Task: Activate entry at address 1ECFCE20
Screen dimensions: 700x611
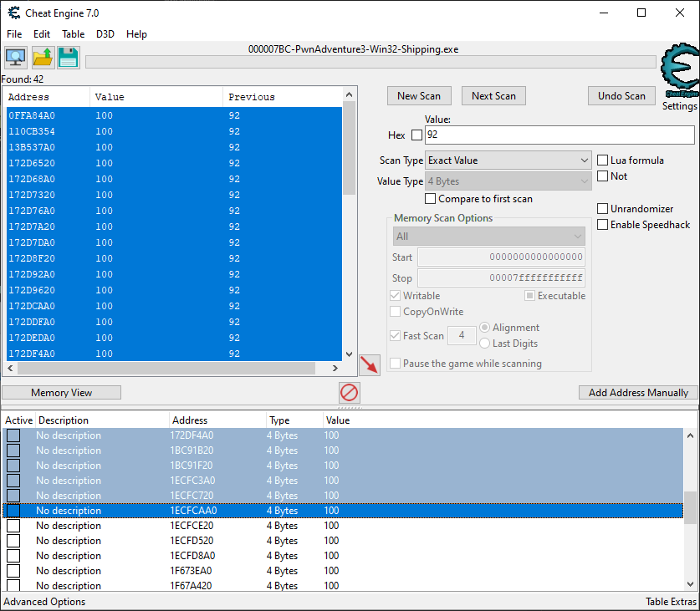Action: coord(13,526)
